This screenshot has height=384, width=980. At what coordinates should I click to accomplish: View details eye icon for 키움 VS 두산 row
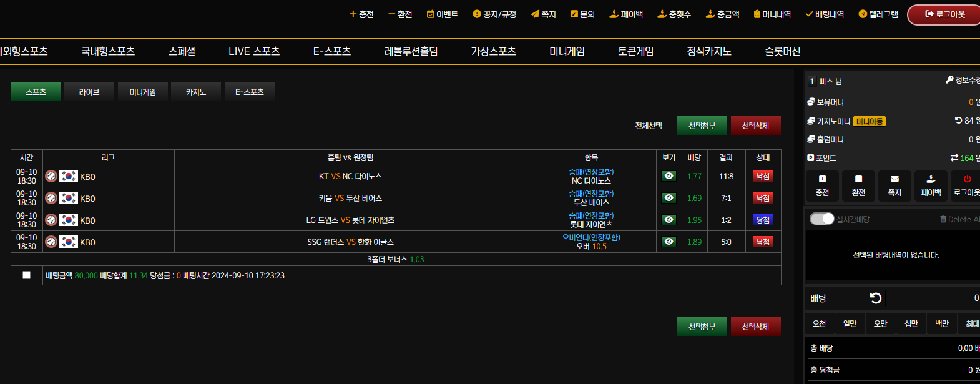[x=669, y=198]
